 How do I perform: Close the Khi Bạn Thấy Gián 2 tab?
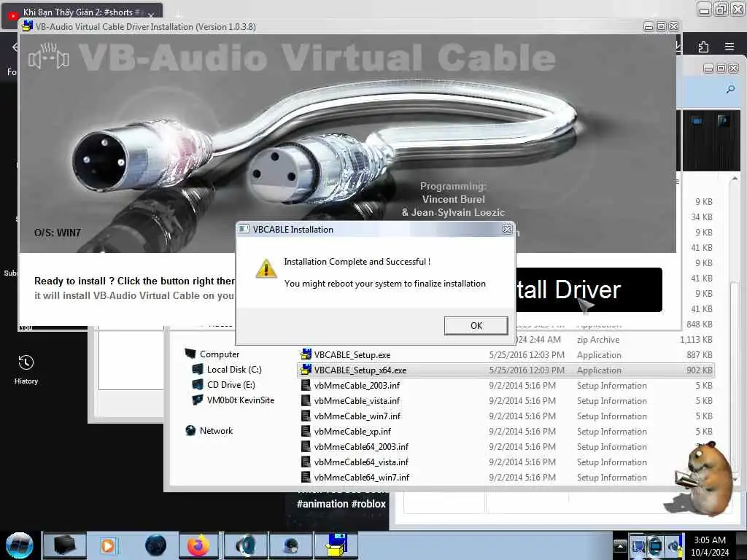[x=151, y=15]
